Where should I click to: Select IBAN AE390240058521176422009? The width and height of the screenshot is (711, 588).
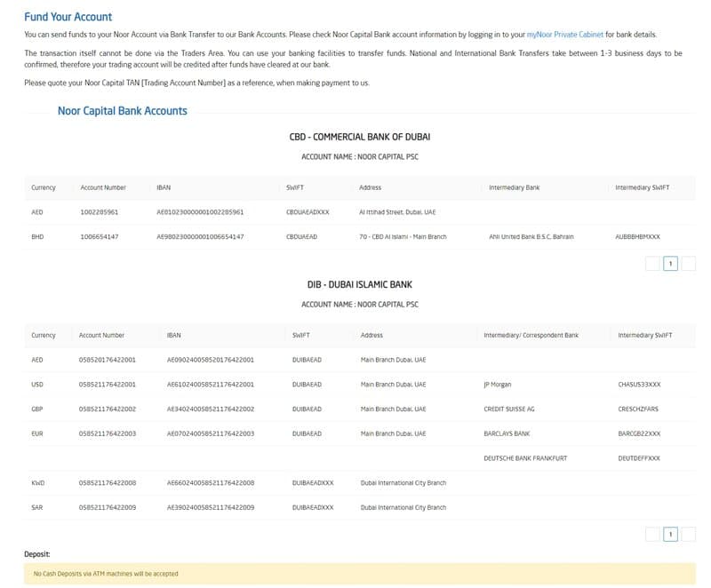click(211, 507)
